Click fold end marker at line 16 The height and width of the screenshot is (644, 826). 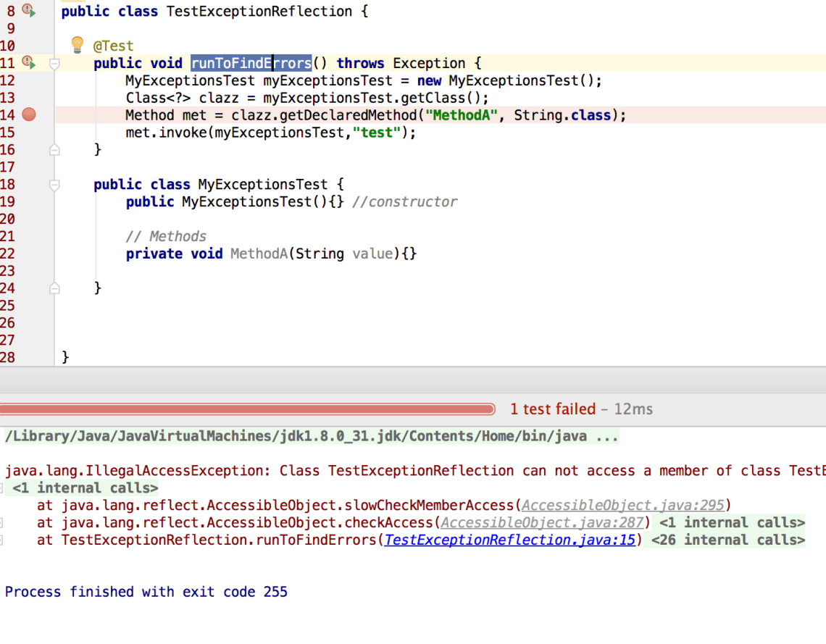[x=54, y=150]
